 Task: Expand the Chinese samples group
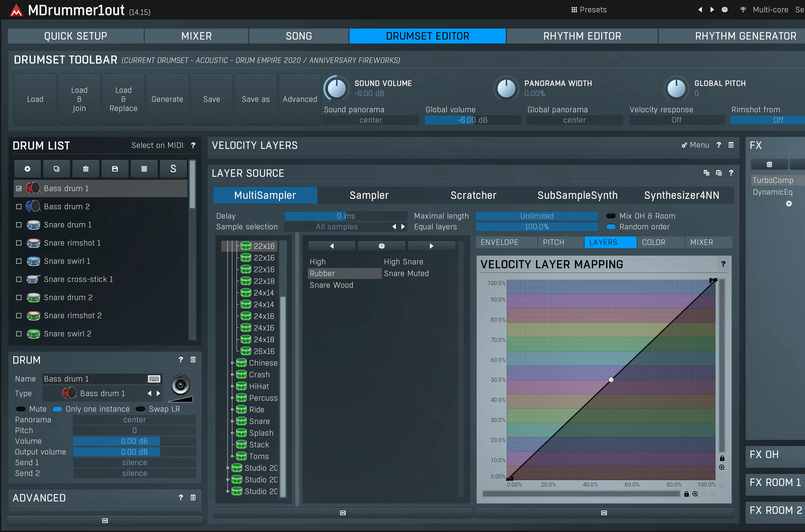click(x=232, y=363)
